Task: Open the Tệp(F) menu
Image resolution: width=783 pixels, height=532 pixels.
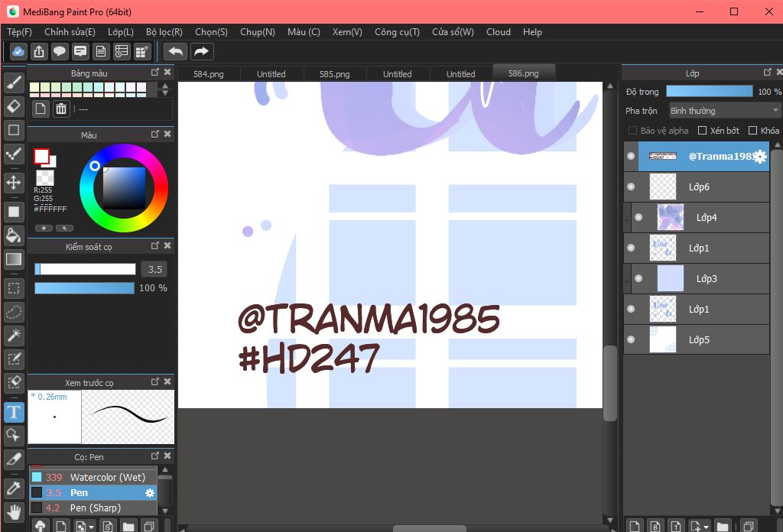Action: tap(19, 32)
